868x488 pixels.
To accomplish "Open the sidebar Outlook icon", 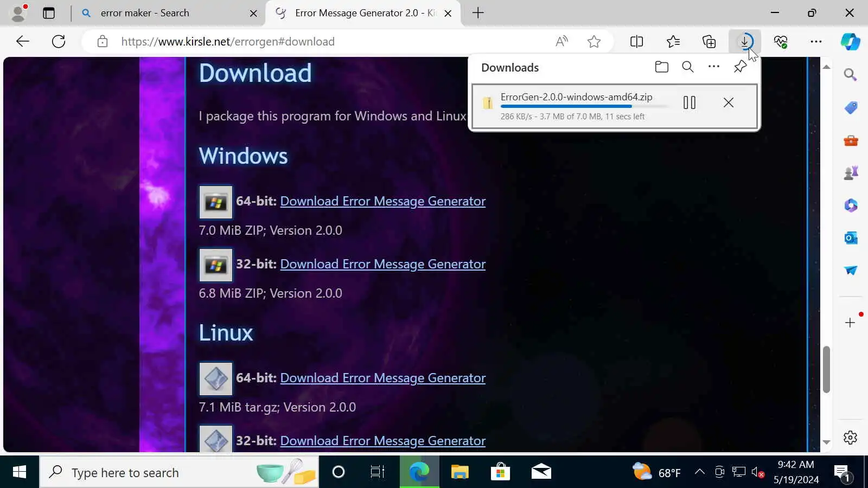I will click(851, 237).
